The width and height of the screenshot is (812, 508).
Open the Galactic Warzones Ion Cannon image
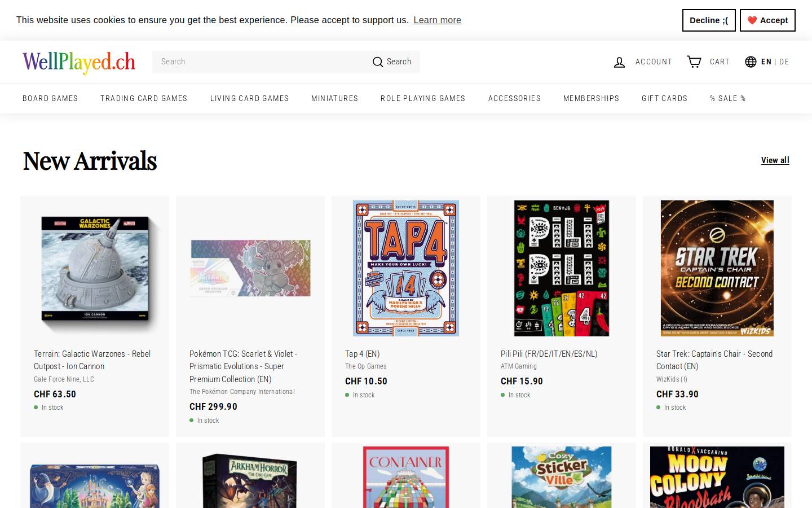[x=95, y=268]
